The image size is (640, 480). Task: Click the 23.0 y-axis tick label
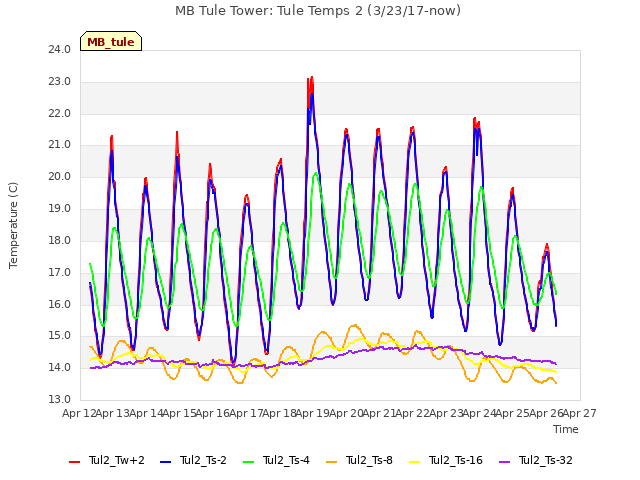pyautogui.click(x=60, y=82)
